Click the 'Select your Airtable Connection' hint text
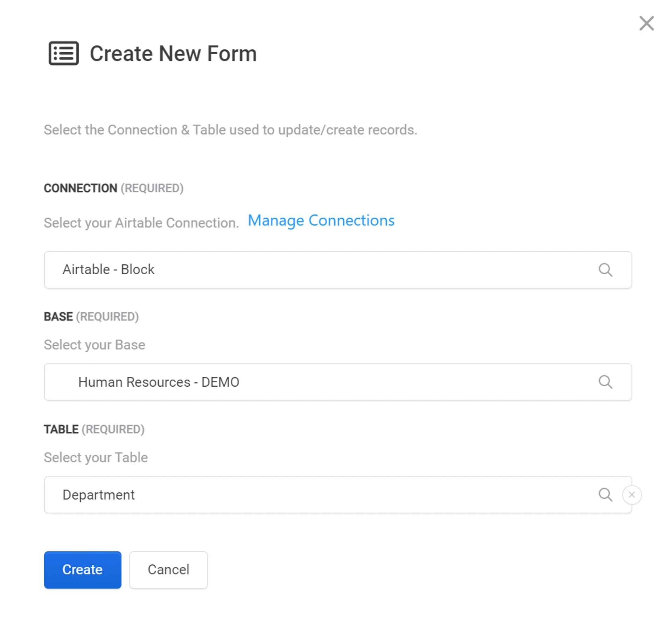 [x=141, y=223]
